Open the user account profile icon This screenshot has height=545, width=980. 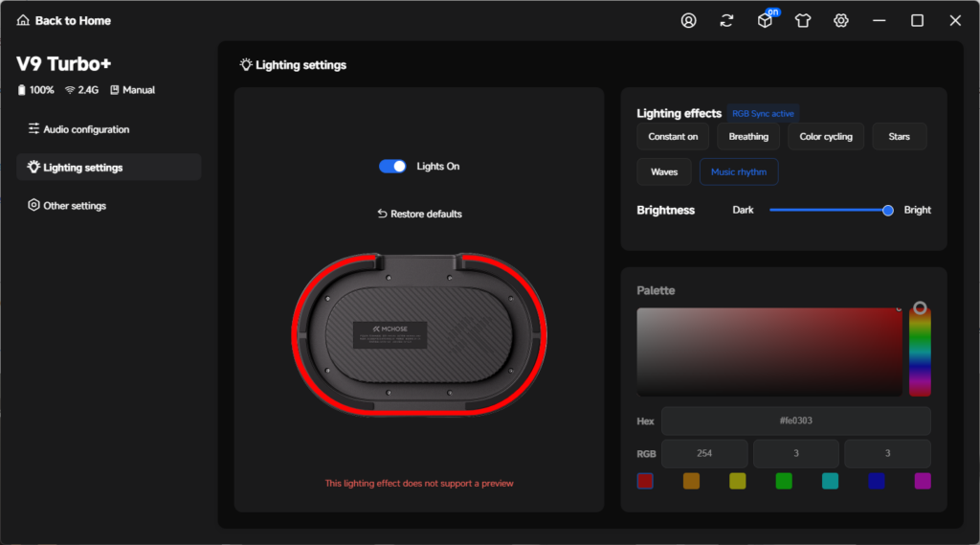coord(688,21)
